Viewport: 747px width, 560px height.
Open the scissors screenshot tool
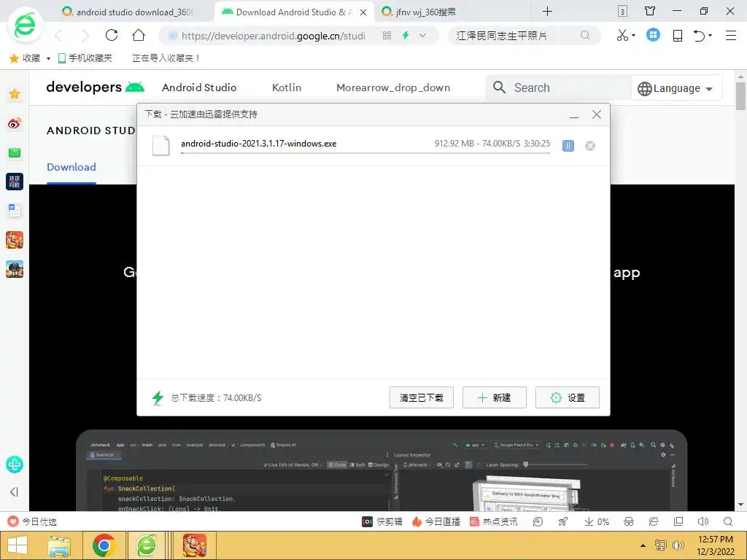point(622,35)
